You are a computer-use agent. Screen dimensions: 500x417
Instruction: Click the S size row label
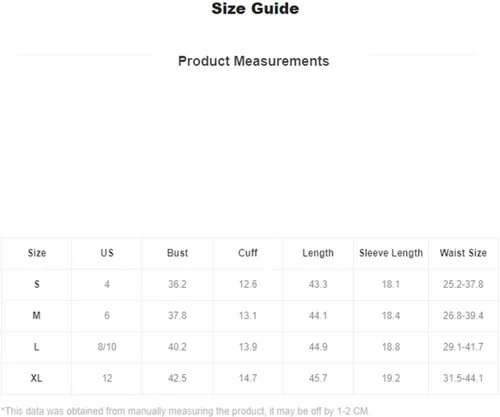37,284
